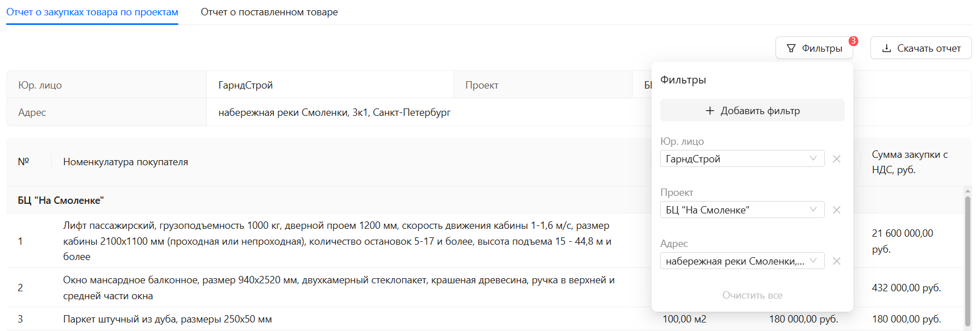Click the Номенклатура покупателя column header
The image size is (980, 331).
[126, 162]
